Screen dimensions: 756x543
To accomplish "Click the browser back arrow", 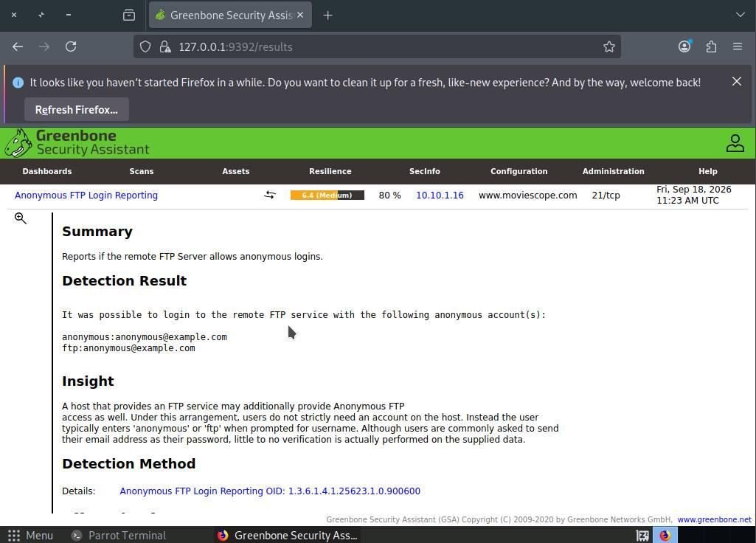I will click(x=18, y=46).
